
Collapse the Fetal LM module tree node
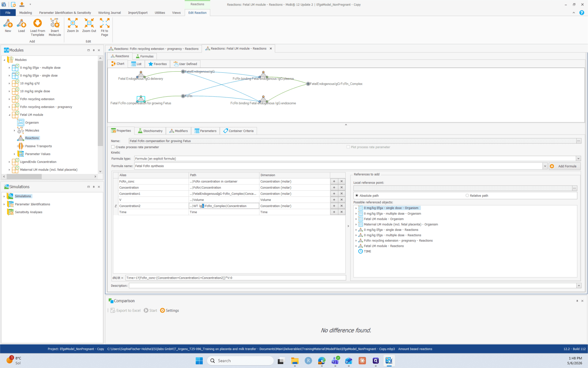coord(9,115)
